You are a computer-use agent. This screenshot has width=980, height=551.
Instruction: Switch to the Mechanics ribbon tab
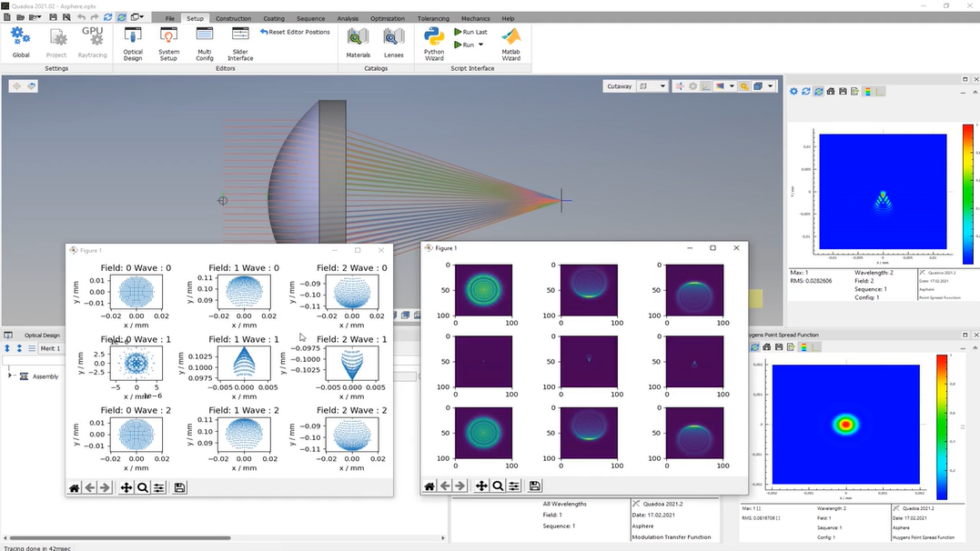pyautogui.click(x=476, y=19)
